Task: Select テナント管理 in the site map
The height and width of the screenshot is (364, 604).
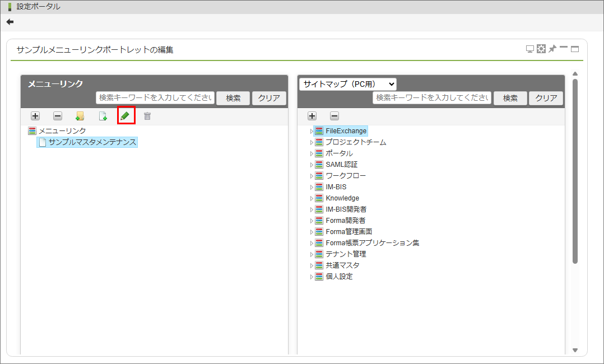Action: pyautogui.click(x=346, y=254)
